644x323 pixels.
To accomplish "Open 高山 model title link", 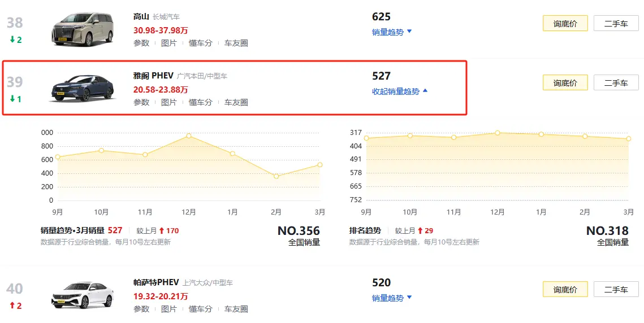I will [x=141, y=16].
